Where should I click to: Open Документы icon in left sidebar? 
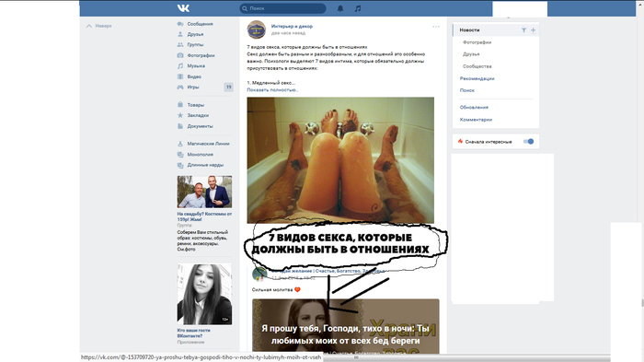point(180,126)
